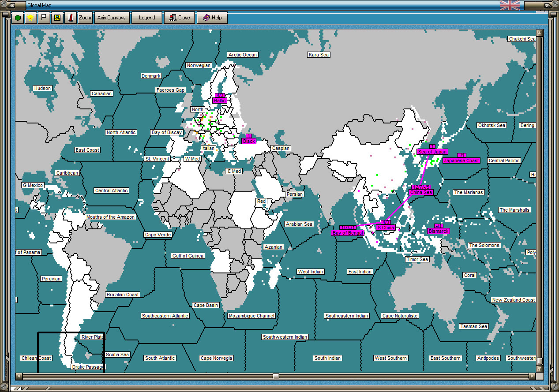Image resolution: width=559 pixels, height=392 pixels.
Task: Click the Okhotsk Sea label
Action: 492,125
